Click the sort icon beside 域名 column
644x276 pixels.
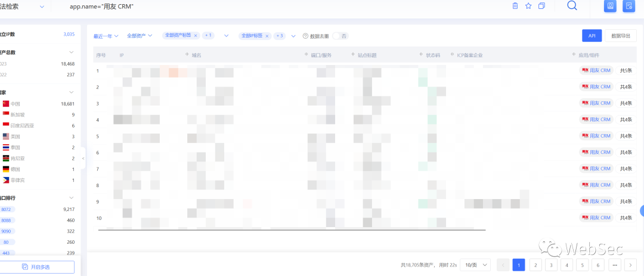coord(187,55)
